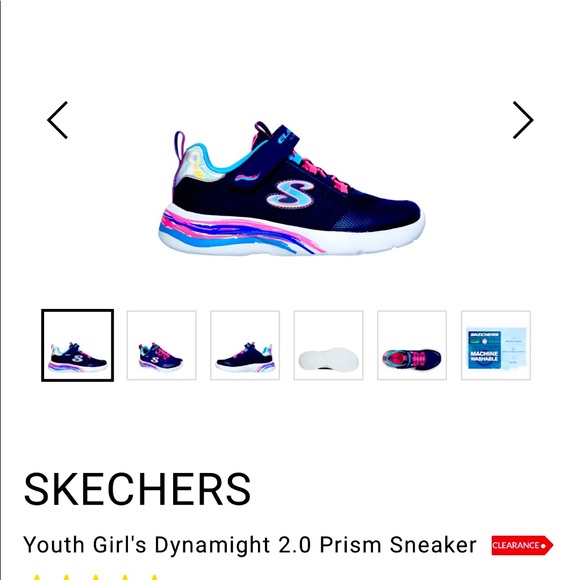Show the previous product image with left arrow
Viewport: 580px width, 580px height.
click(57, 120)
